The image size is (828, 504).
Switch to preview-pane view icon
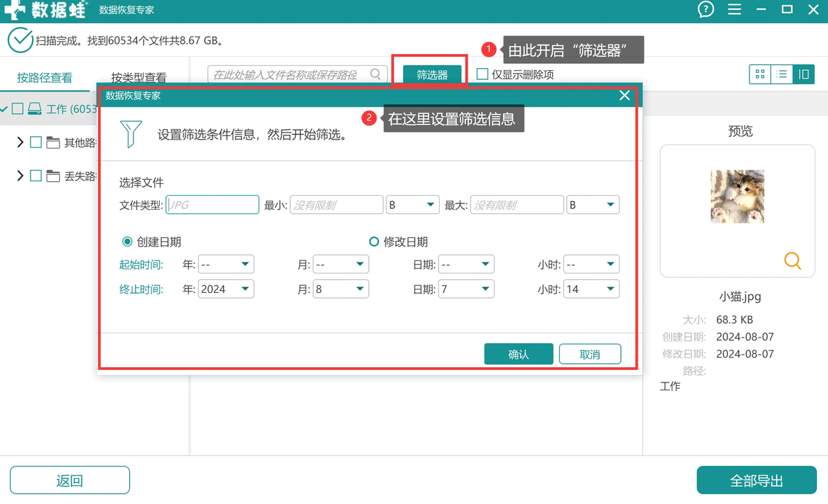click(803, 74)
